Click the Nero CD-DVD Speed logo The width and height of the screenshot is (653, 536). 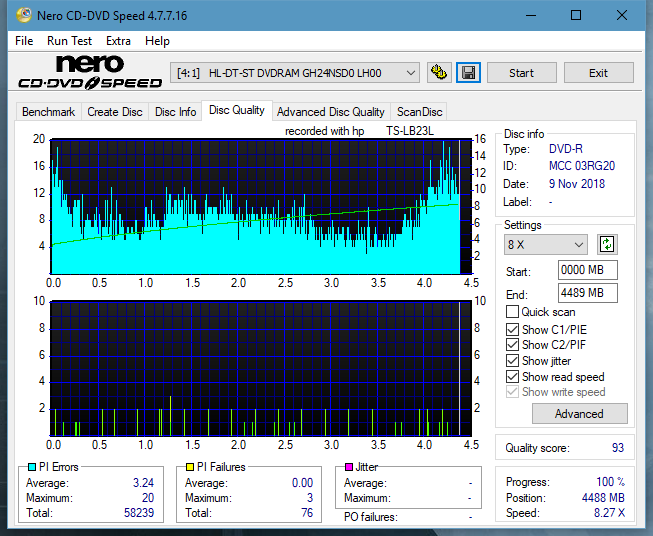pos(90,72)
